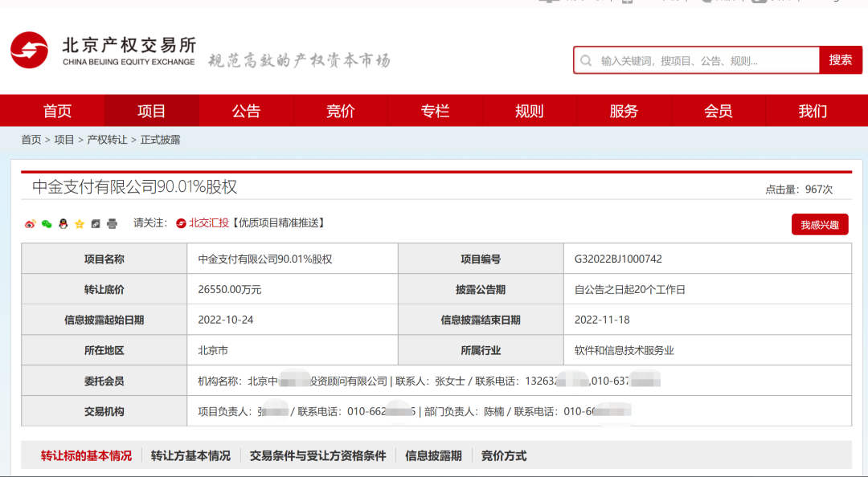Open the 首页 nav menu
Image resolution: width=868 pixels, height=477 pixels.
point(57,111)
